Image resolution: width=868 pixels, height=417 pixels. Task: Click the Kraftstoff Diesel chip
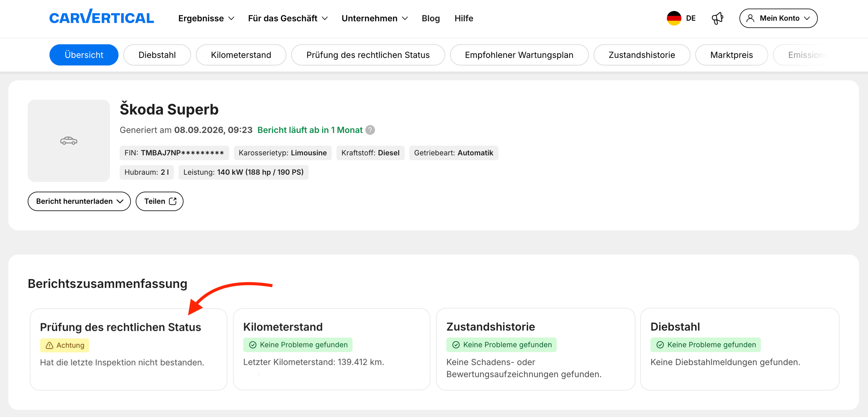(370, 153)
